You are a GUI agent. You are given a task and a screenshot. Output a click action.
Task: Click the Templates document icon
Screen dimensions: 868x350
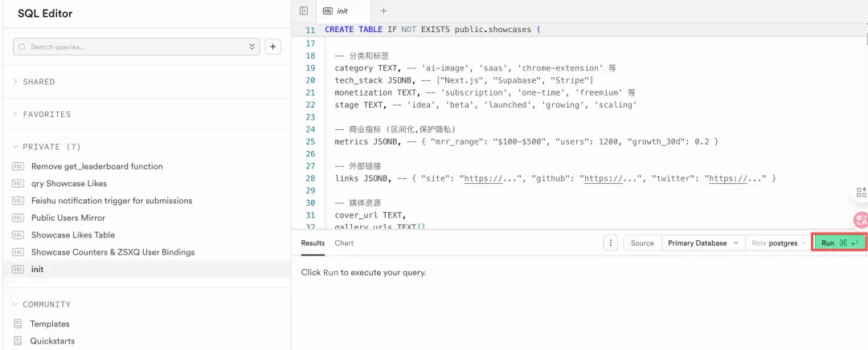click(18, 324)
